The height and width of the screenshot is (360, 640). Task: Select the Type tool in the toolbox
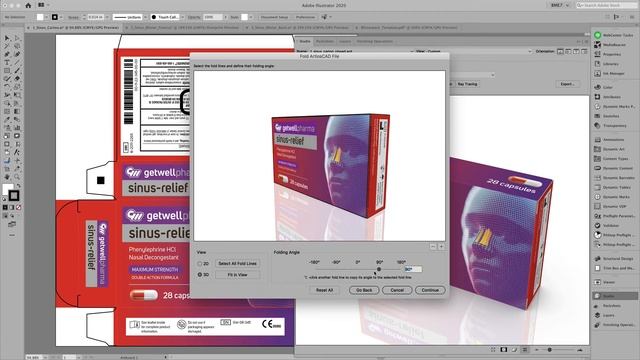[7, 62]
